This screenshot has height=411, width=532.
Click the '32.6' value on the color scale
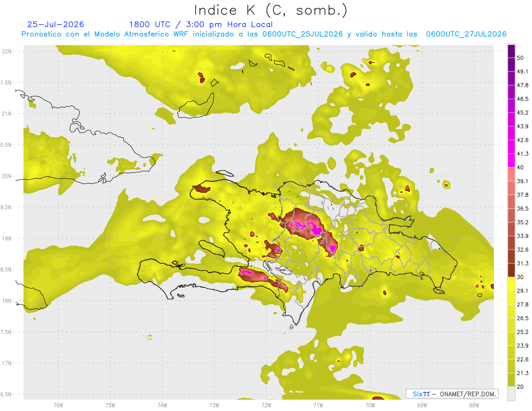[x=523, y=250]
